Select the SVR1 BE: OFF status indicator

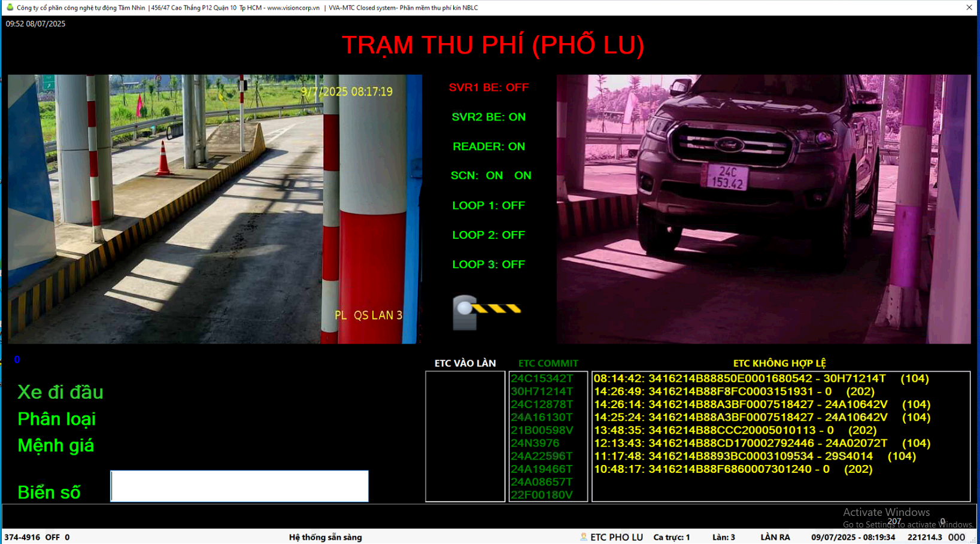tap(489, 87)
